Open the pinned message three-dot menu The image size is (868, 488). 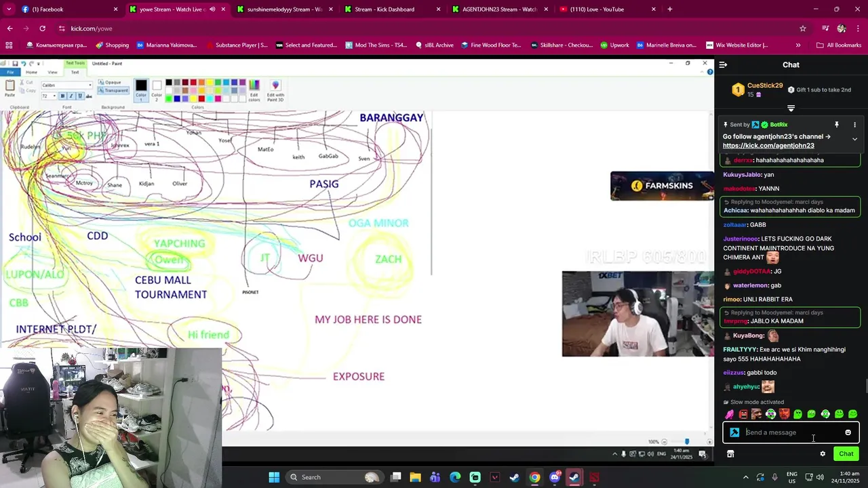click(854, 125)
